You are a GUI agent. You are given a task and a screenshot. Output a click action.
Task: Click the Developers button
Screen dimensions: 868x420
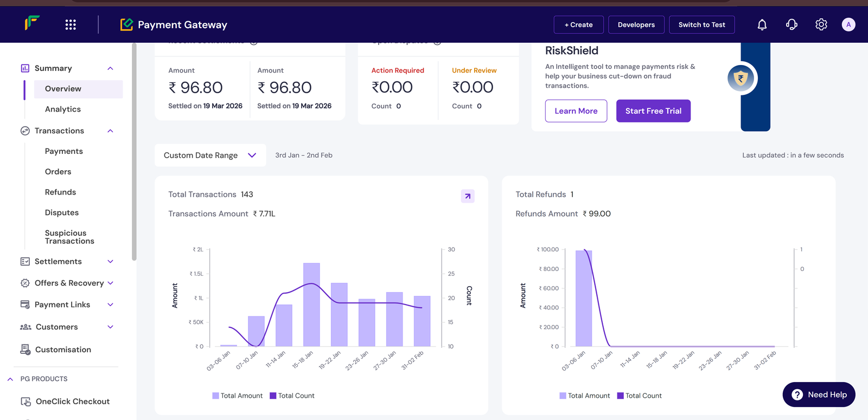pos(636,24)
